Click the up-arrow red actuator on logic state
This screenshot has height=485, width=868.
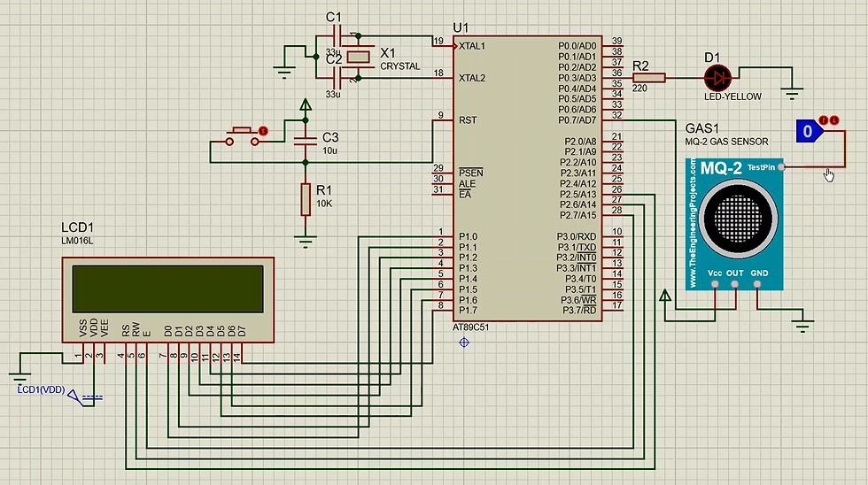click(x=824, y=120)
